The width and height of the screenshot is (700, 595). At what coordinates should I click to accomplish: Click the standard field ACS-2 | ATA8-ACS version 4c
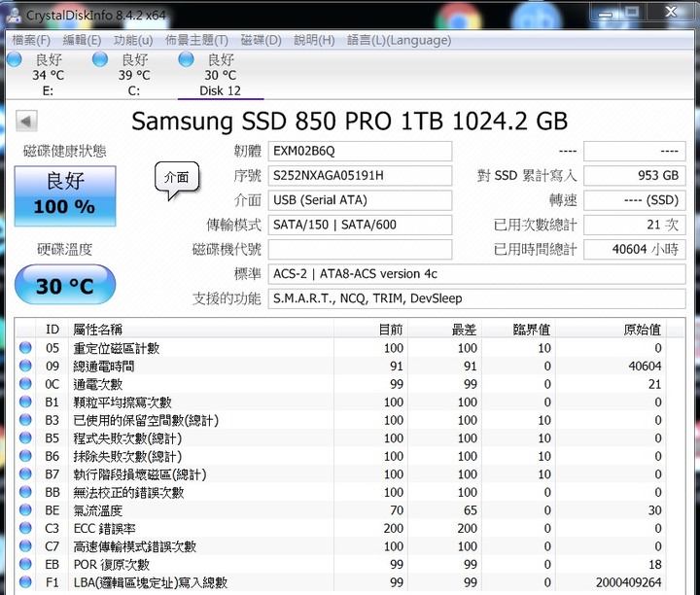click(x=476, y=274)
